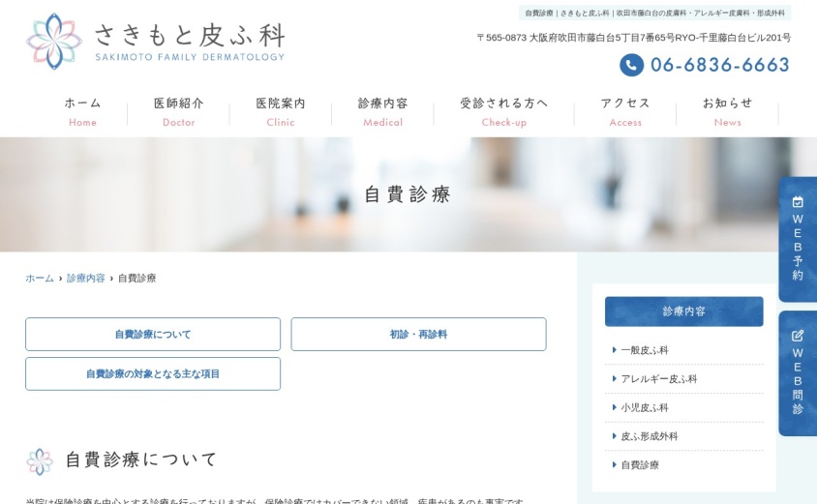Open the 受診される方へ Check-up menu

point(504,112)
